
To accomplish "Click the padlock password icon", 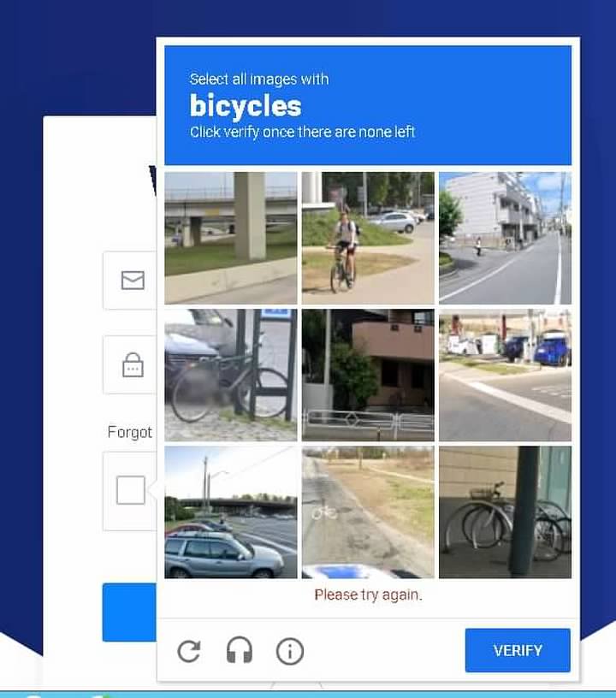I will [133, 365].
